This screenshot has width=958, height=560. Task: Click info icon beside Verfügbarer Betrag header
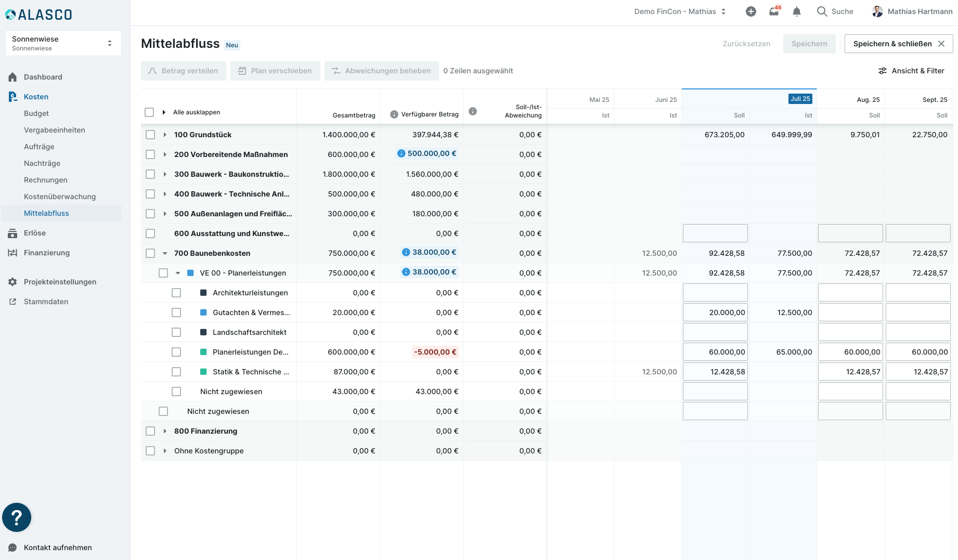(394, 114)
